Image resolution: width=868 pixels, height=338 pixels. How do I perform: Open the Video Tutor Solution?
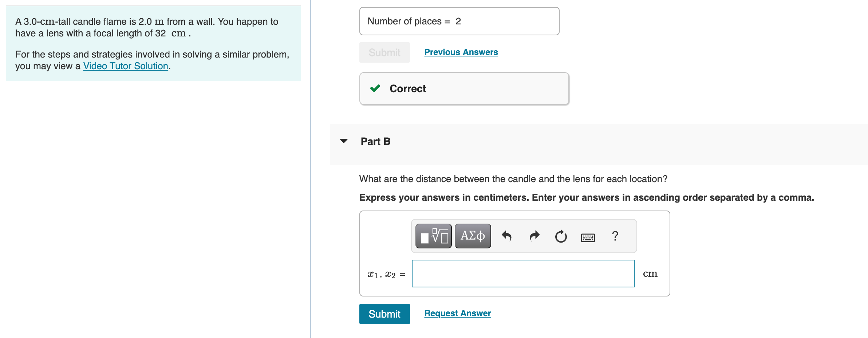(x=125, y=66)
